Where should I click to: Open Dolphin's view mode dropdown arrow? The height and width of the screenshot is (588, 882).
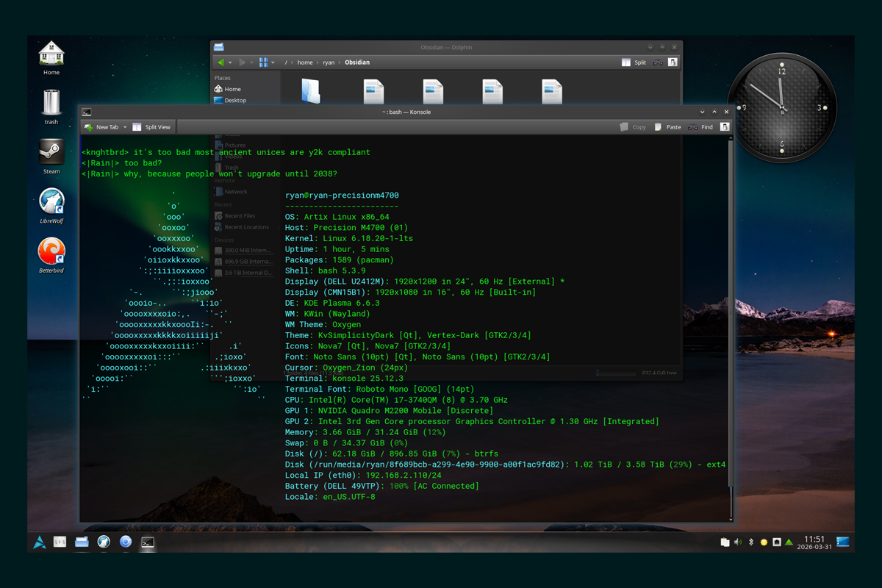[273, 62]
